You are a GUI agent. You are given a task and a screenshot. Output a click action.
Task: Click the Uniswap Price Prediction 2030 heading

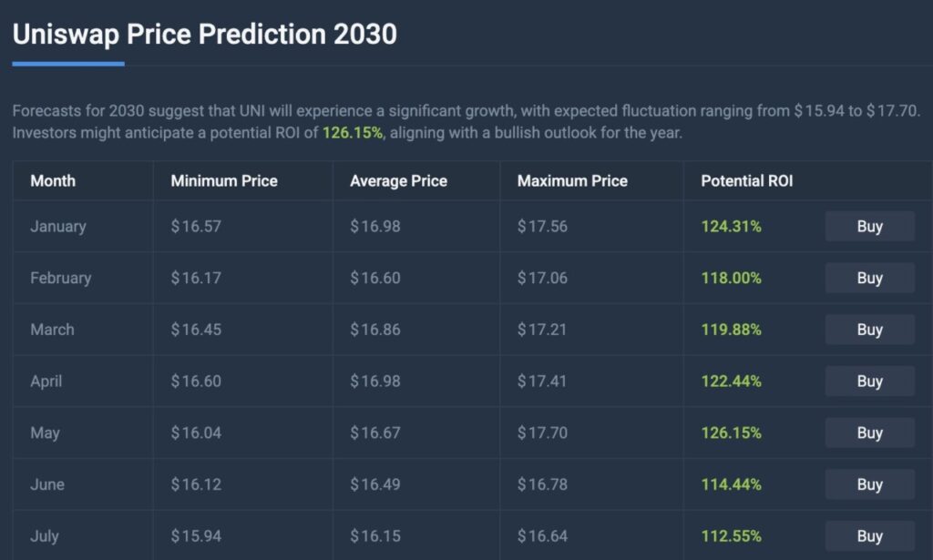coord(204,35)
